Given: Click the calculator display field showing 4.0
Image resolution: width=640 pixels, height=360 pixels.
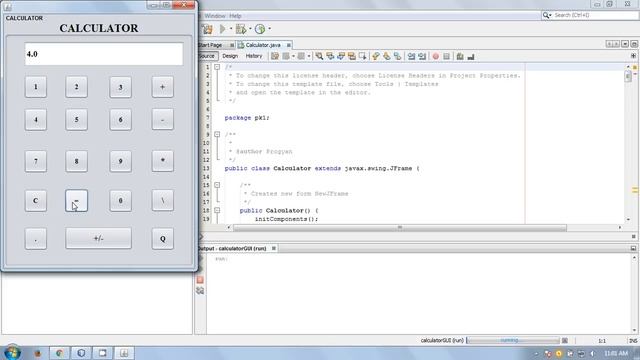Looking at the screenshot, I should 104,54.
